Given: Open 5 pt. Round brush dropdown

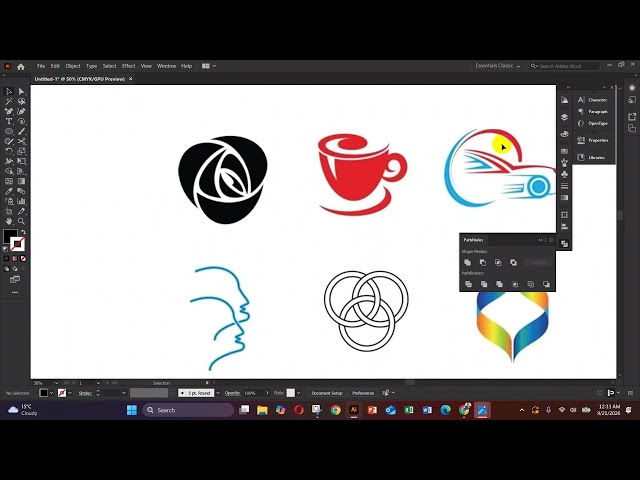Looking at the screenshot, I should click(218, 393).
